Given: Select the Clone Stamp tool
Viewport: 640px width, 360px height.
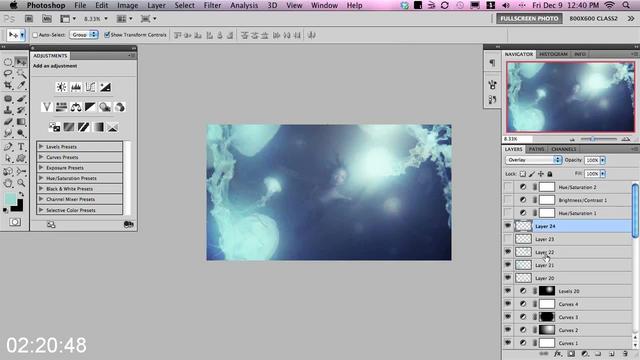Looking at the screenshot, I should (8, 110).
